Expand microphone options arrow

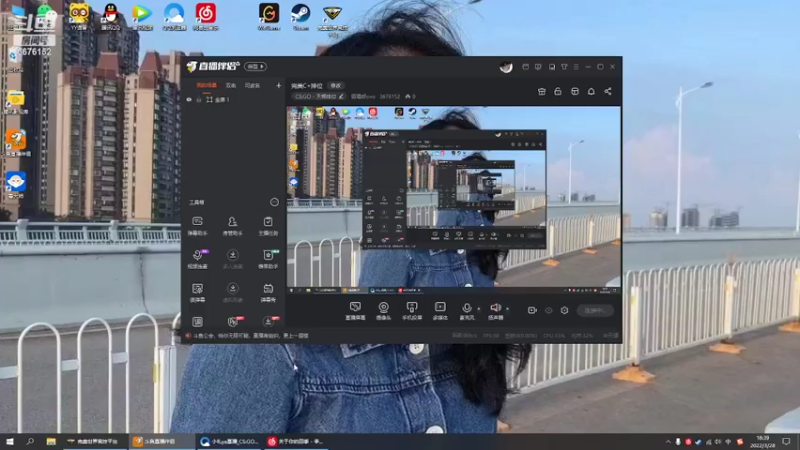coord(479,309)
